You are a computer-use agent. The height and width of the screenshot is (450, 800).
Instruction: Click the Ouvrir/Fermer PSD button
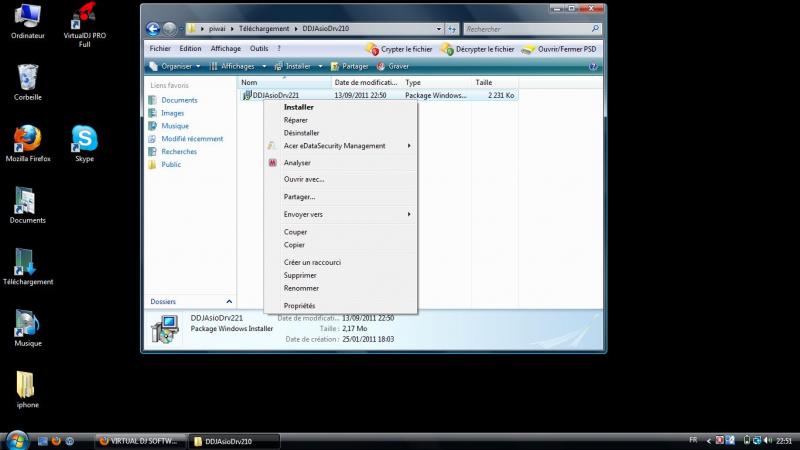[x=559, y=49]
